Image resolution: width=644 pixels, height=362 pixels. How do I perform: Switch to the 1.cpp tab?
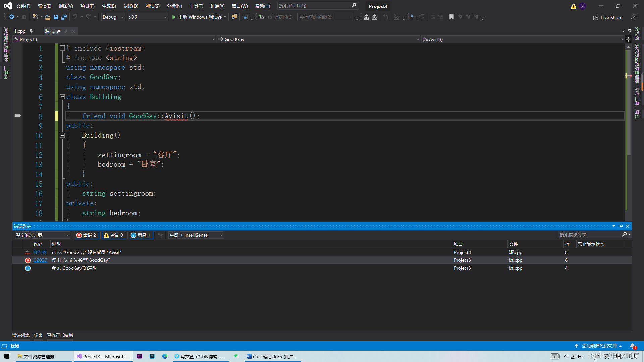(x=20, y=31)
